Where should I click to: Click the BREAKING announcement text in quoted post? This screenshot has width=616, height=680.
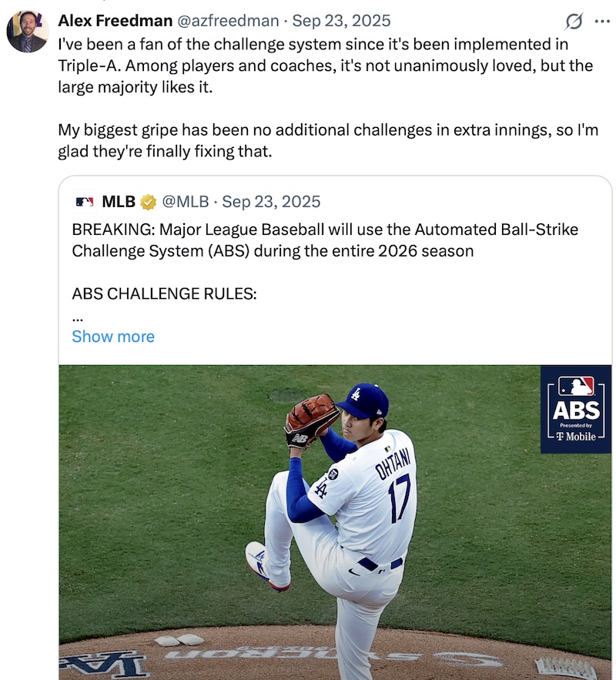tap(324, 240)
